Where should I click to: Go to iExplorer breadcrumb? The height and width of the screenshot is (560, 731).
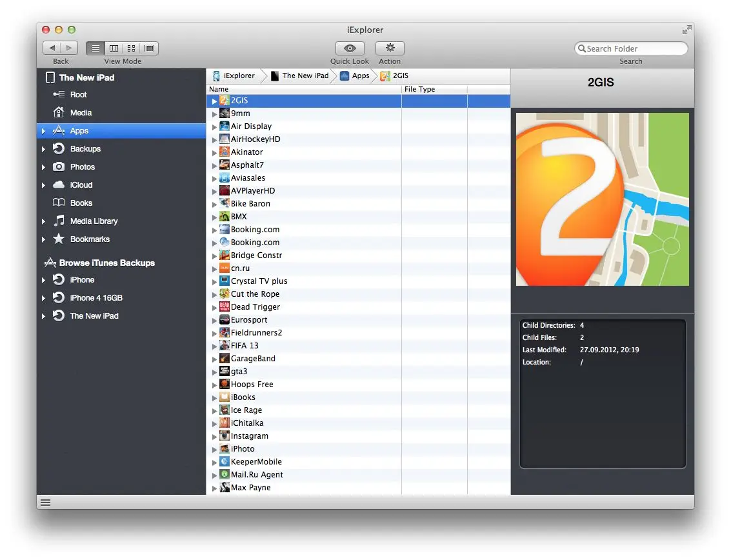pyautogui.click(x=234, y=75)
